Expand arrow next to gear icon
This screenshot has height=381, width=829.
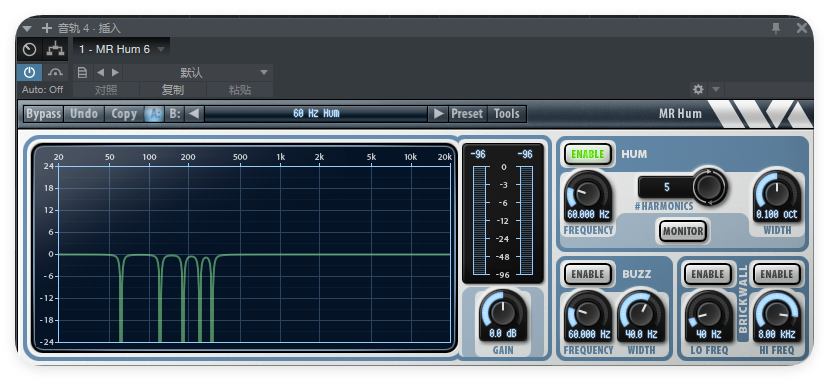[715, 89]
